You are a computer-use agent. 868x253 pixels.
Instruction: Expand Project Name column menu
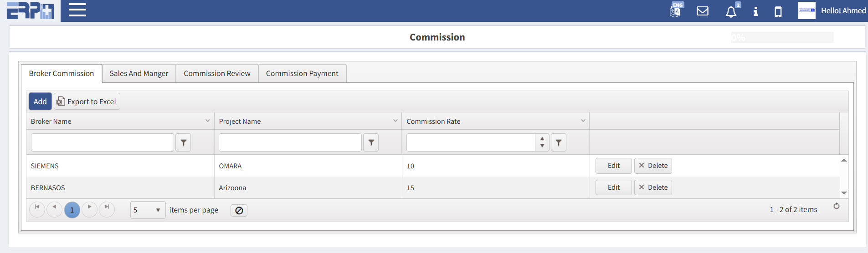point(395,121)
